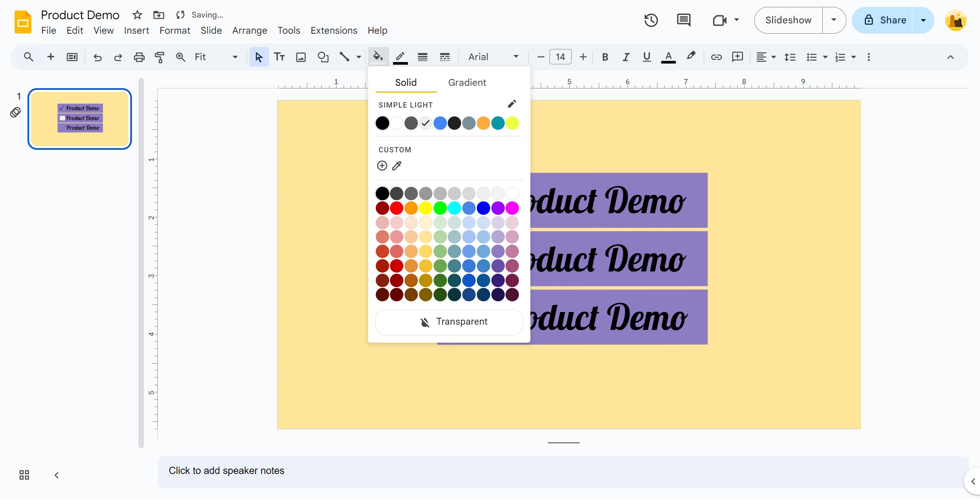Expand the Slideshow options arrow
Image resolution: width=980 pixels, height=500 pixels.
click(834, 20)
